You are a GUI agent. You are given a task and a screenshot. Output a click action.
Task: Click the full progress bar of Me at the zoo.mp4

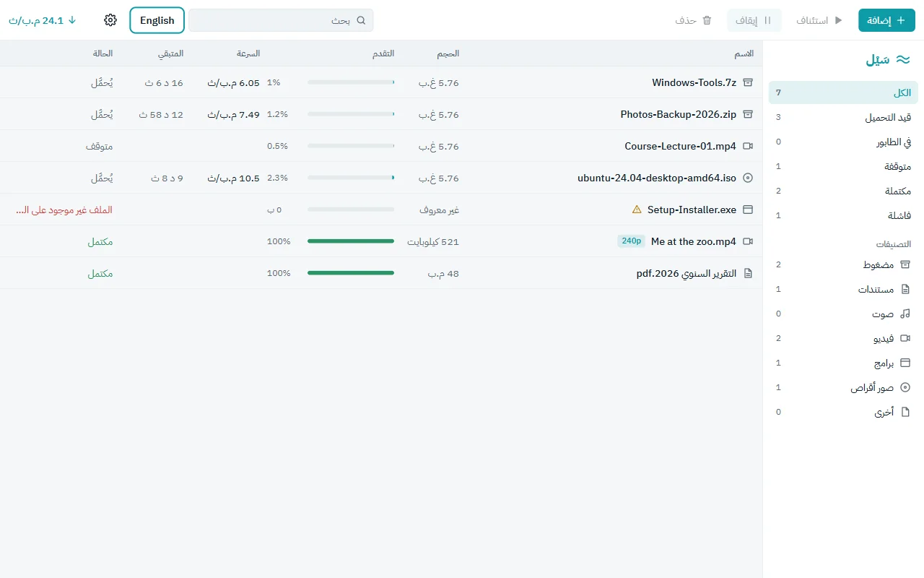tap(351, 241)
